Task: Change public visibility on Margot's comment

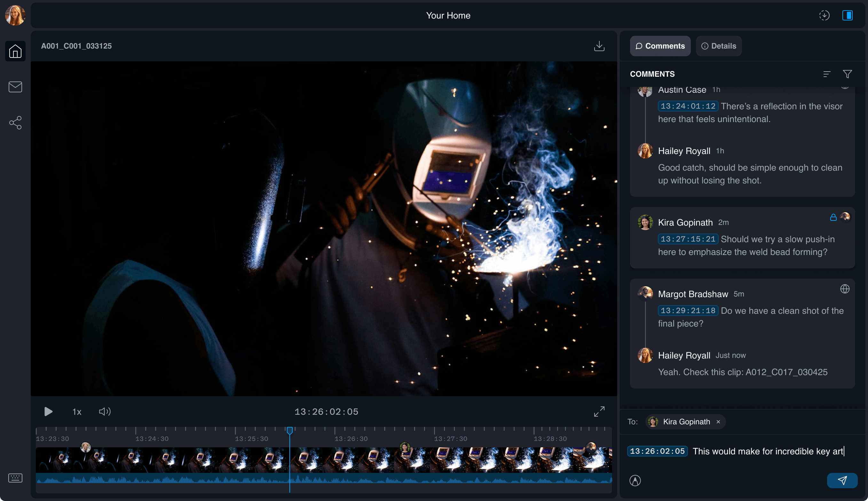Action: pyautogui.click(x=845, y=289)
